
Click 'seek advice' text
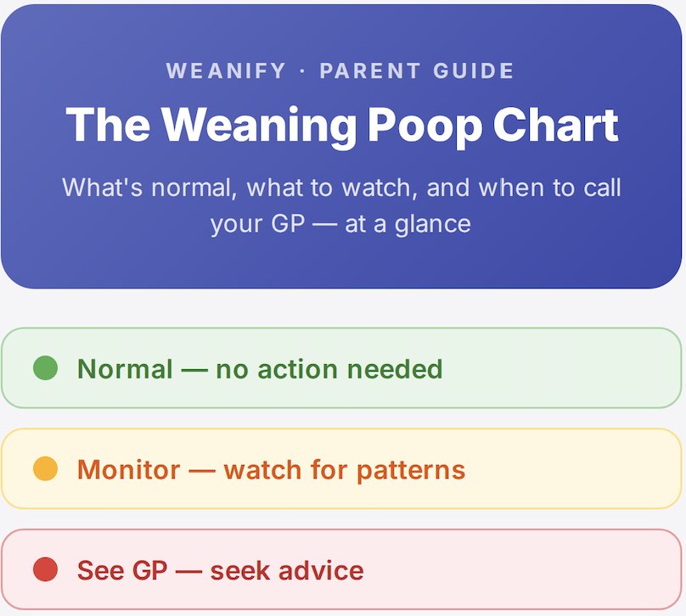pyautogui.click(x=287, y=570)
